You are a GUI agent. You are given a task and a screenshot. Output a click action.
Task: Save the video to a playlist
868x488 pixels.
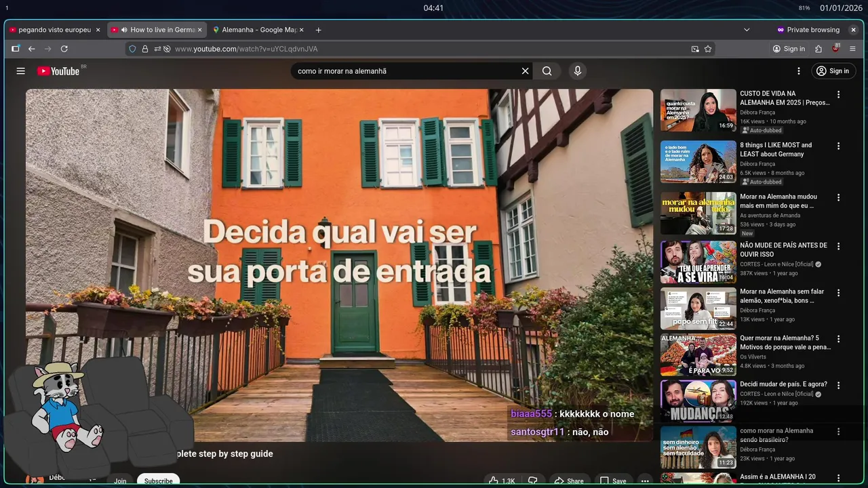coord(613,481)
